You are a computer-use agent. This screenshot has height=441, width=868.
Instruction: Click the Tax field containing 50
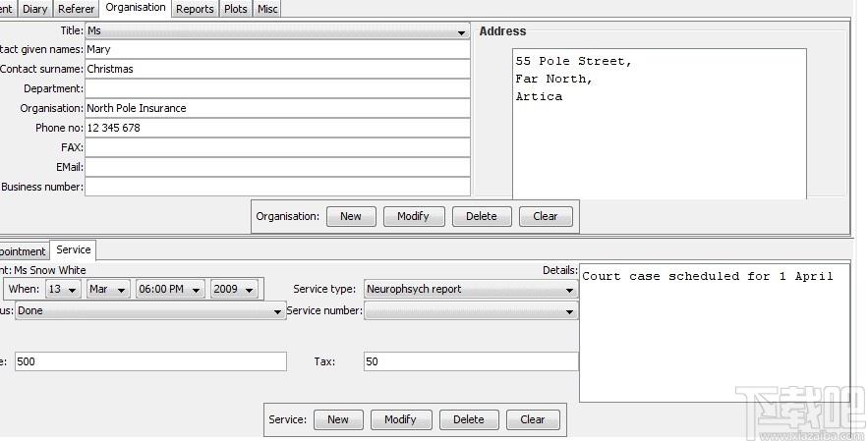click(471, 361)
